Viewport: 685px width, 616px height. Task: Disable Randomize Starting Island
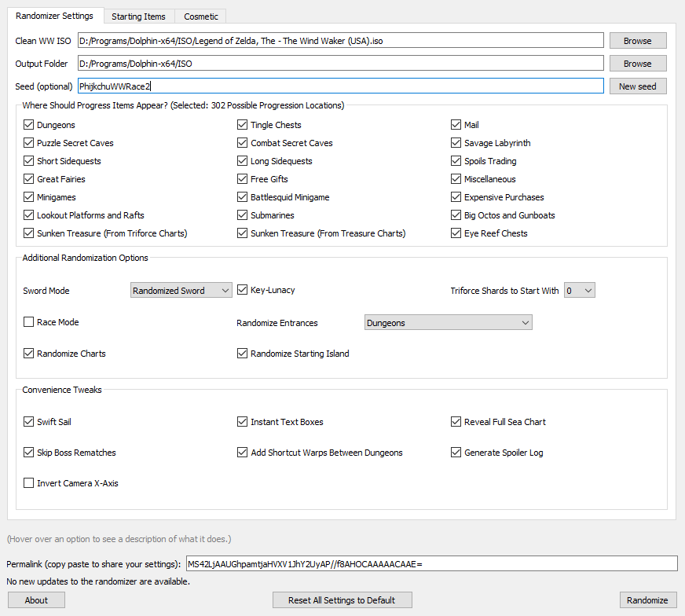click(242, 353)
